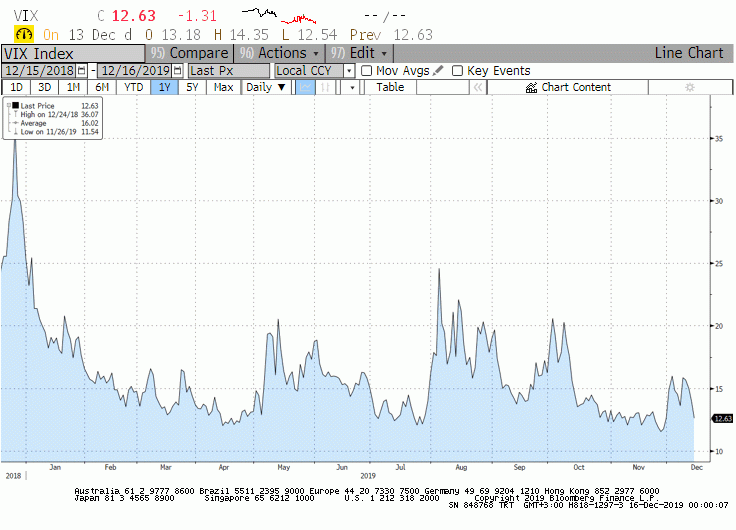
Task: Select the bar chart type icon
Action: (325, 87)
